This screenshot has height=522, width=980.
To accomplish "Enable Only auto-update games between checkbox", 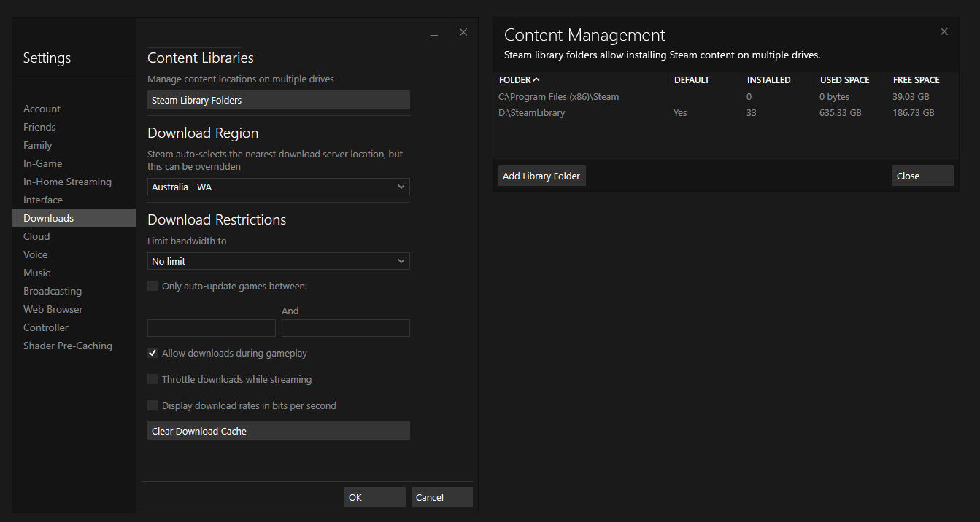I will point(153,286).
